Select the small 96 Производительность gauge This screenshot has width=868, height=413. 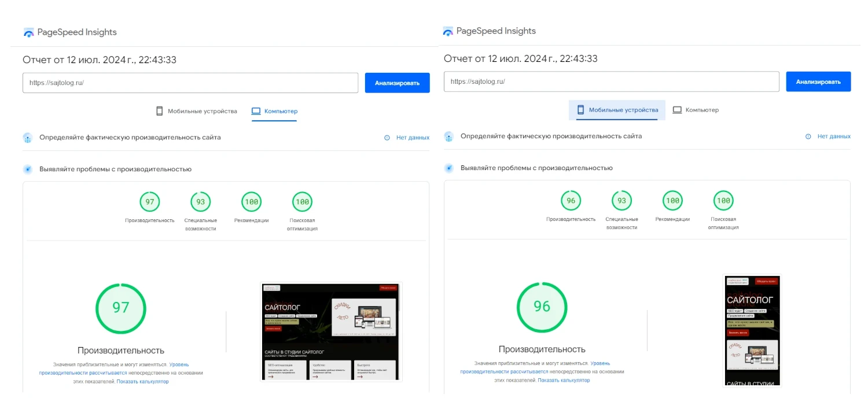coord(571,201)
